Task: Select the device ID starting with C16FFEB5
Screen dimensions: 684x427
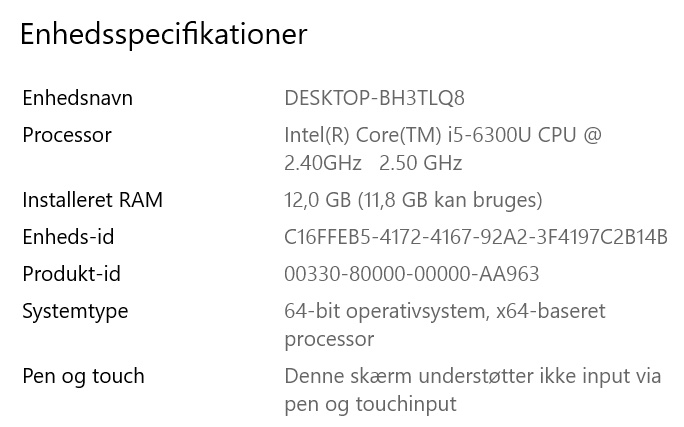Action: [476, 237]
